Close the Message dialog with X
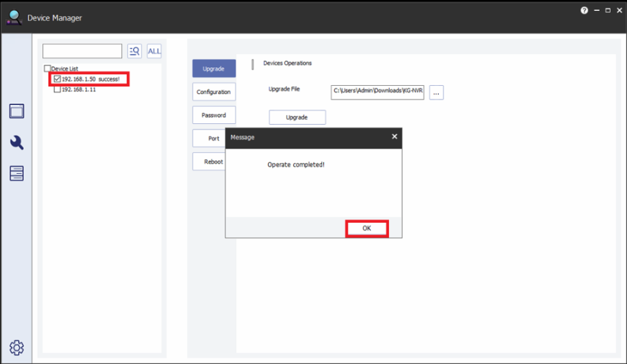 tap(394, 137)
